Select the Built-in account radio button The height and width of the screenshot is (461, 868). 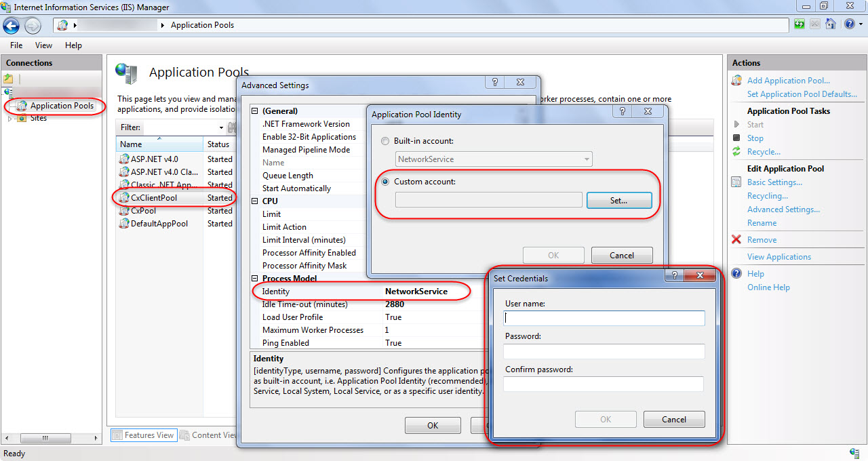pyautogui.click(x=385, y=141)
